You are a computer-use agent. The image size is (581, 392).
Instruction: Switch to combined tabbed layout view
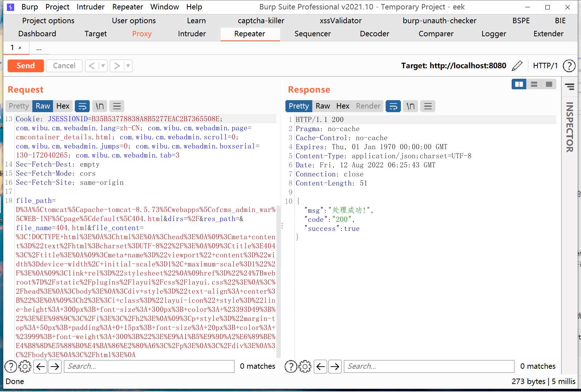pos(549,84)
